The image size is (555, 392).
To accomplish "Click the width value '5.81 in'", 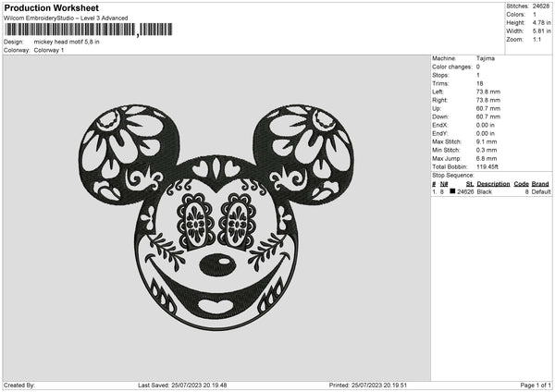I will pyautogui.click(x=541, y=31).
